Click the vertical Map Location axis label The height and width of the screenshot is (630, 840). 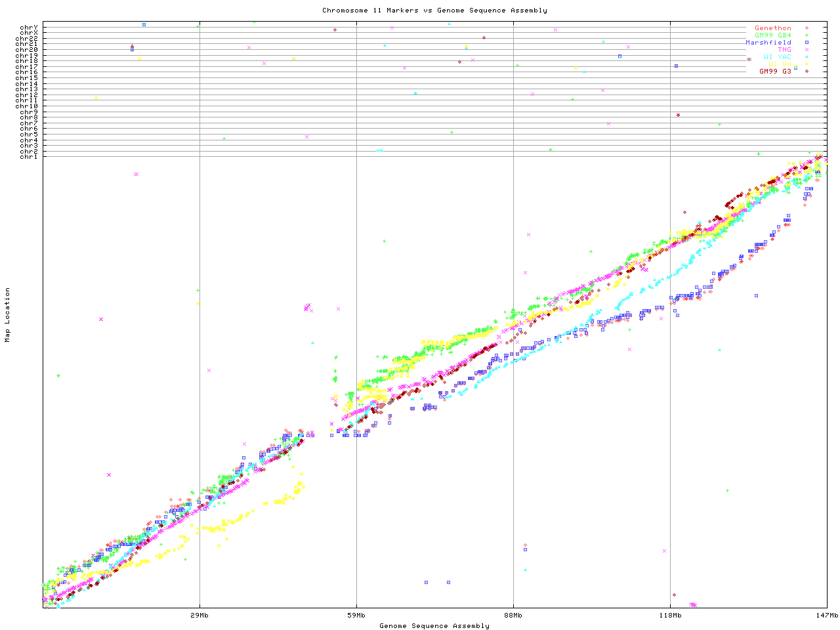(8, 315)
